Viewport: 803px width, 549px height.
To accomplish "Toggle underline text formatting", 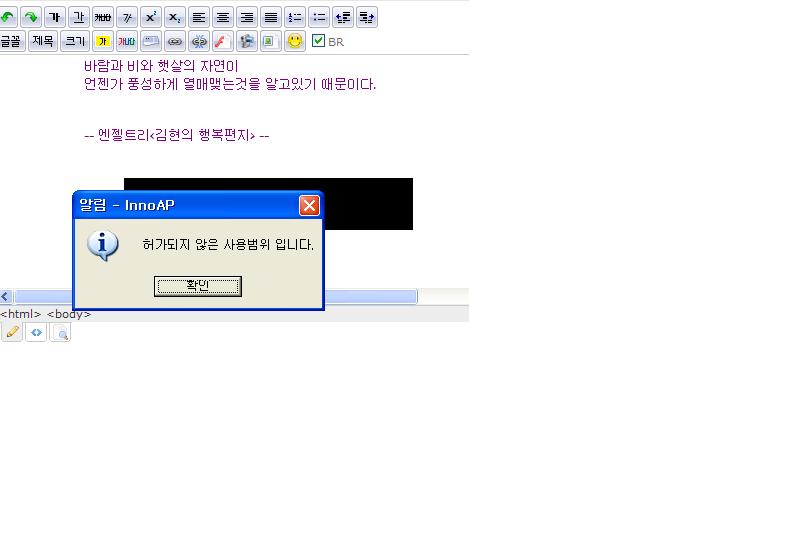I will point(78,17).
